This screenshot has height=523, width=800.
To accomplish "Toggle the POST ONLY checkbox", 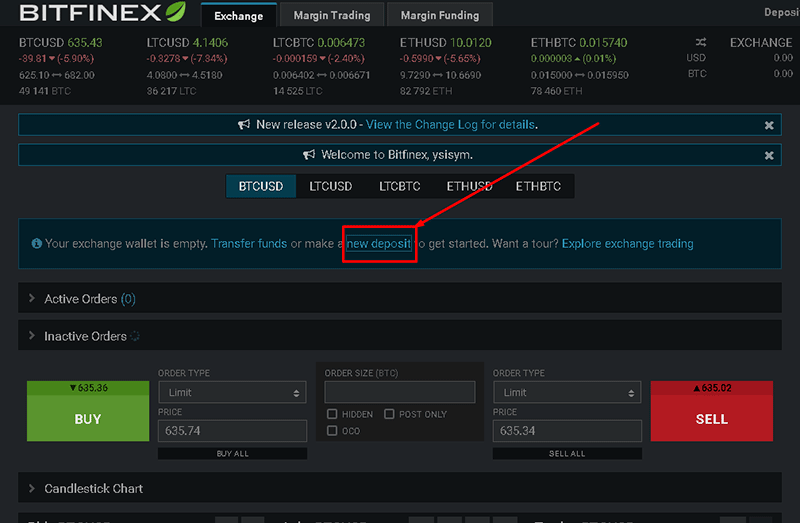I will point(389,414).
